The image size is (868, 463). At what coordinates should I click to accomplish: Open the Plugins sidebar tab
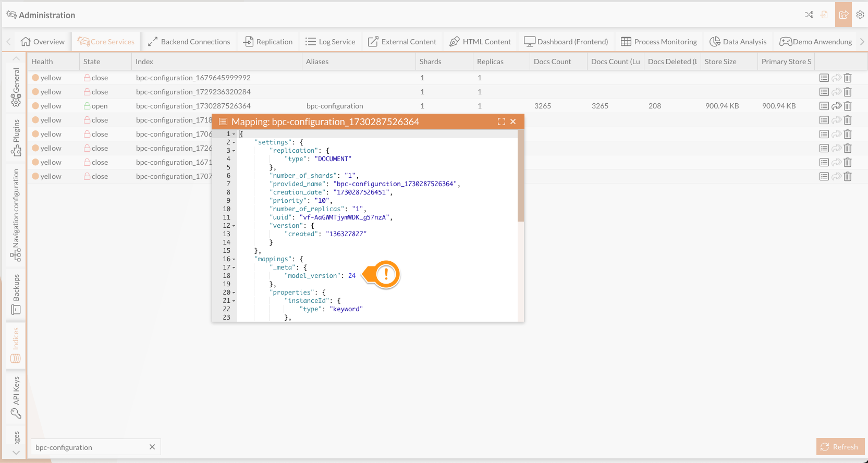pyautogui.click(x=16, y=138)
